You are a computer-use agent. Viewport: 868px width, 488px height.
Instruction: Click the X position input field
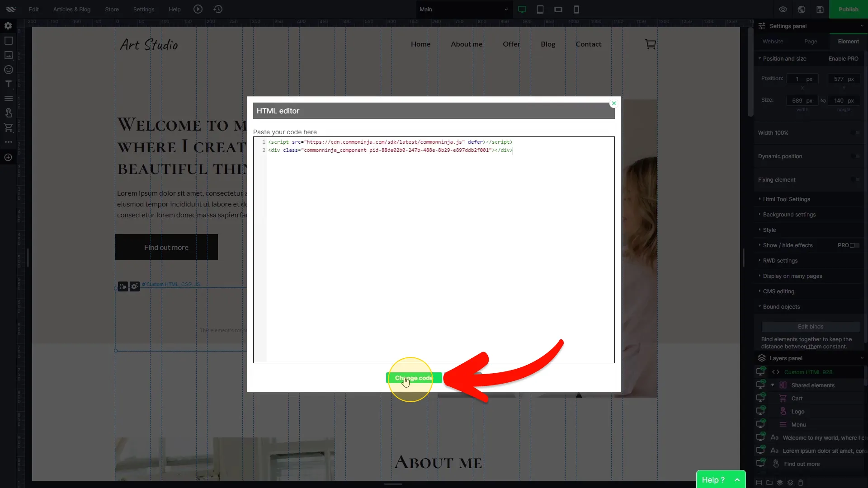[x=802, y=79]
